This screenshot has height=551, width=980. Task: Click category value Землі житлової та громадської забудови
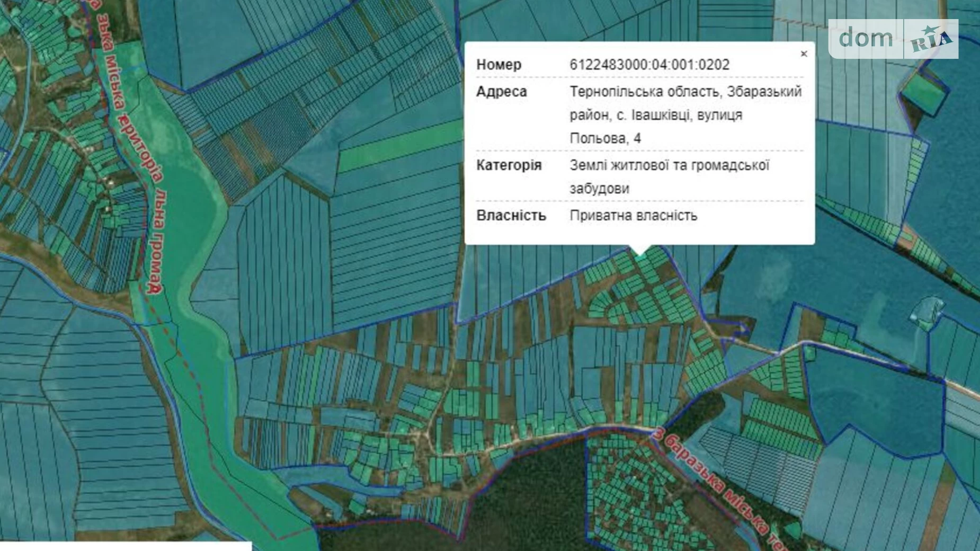click(669, 176)
